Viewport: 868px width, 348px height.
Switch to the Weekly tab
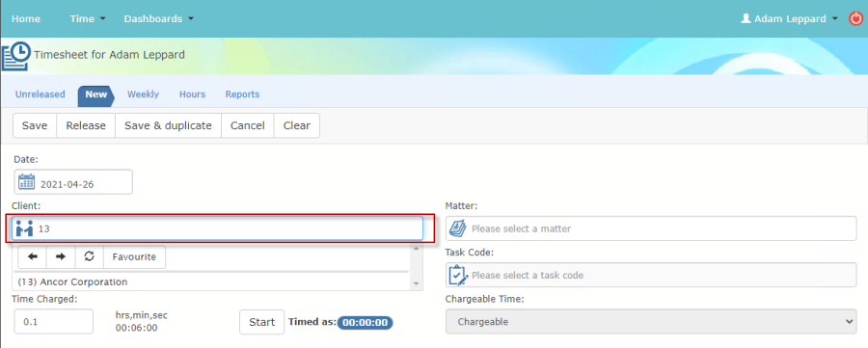click(x=143, y=94)
